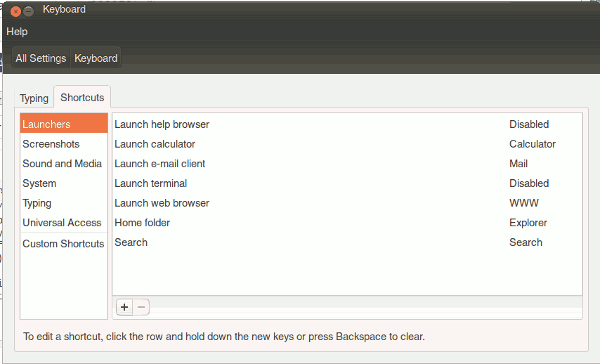The height and width of the screenshot is (364, 600).
Task: Select the Launch terminal row
Action: point(348,183)
